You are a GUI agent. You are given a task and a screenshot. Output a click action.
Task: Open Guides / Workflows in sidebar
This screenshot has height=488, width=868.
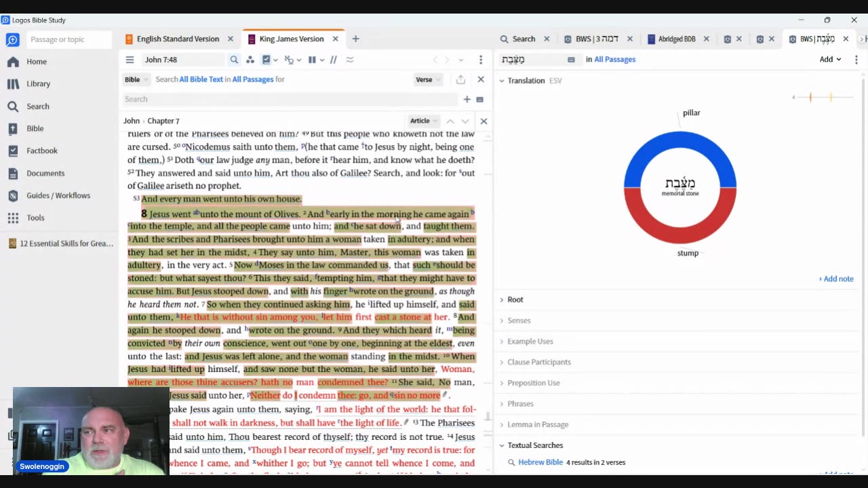pyautogui.click(x=58, y=195)
